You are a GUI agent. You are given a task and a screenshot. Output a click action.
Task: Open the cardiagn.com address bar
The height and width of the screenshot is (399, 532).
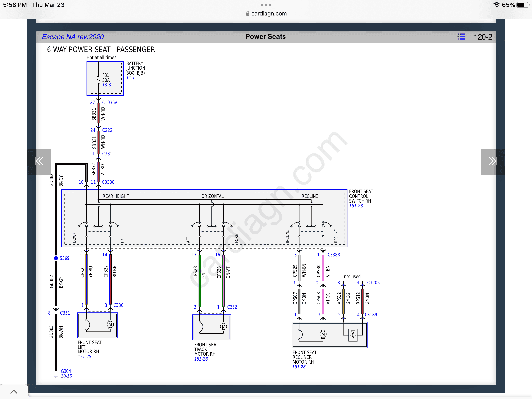[266, 14]
